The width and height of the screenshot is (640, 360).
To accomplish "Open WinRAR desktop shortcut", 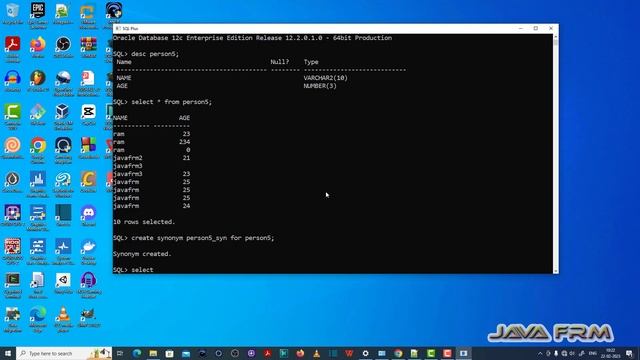I will (88, 47).
